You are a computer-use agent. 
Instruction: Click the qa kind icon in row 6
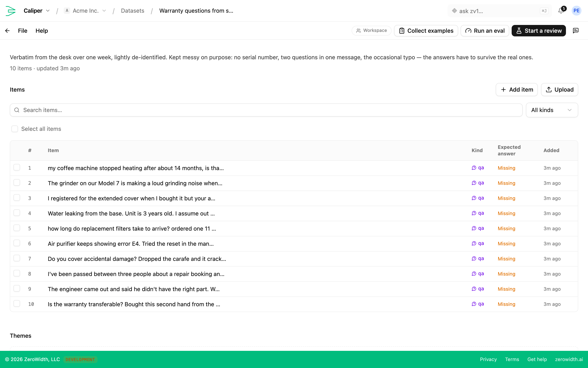(x=474, y=243)
